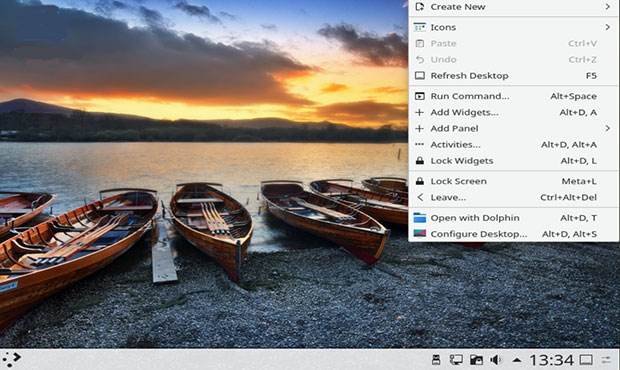Select Open with Dolphin entry

point(513,217)
